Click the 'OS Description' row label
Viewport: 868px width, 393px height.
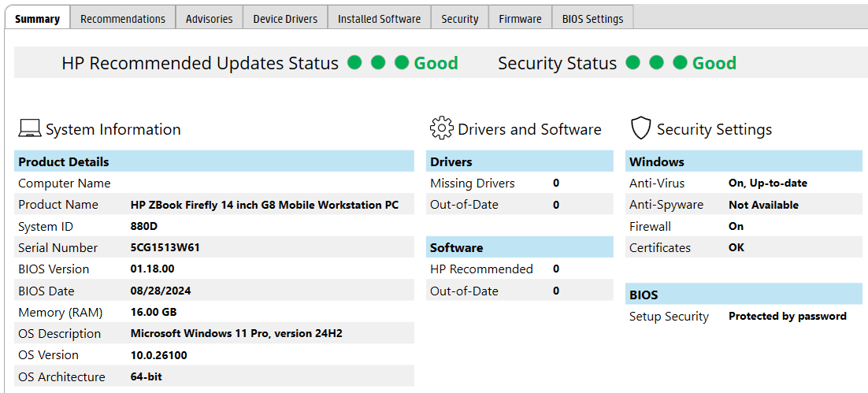click(59, 334)
